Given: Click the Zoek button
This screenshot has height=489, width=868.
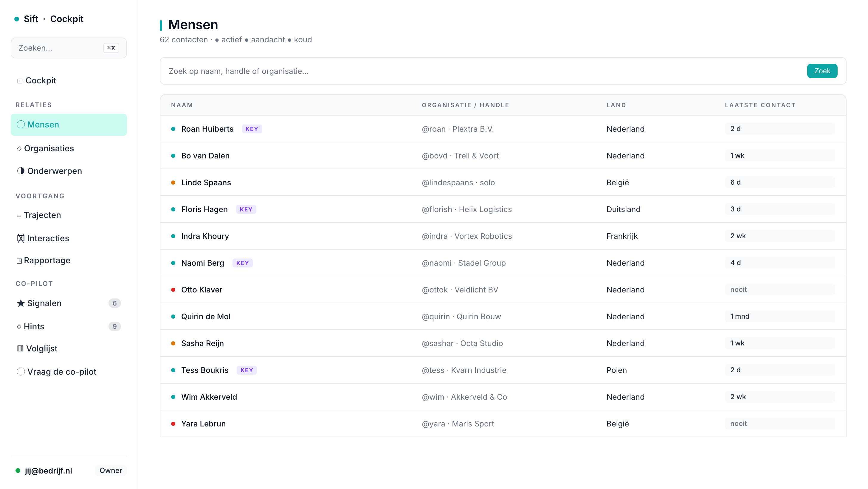Looking at the screenshot, I should click(x=822, y=71).
